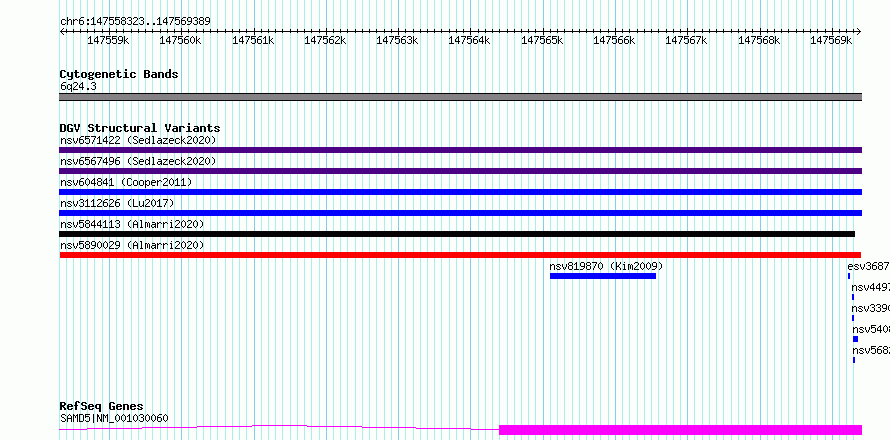Open variant label nsv3112626 (Lu2017)
This screenshot has height=440, width=890.
tap(117, 203)
